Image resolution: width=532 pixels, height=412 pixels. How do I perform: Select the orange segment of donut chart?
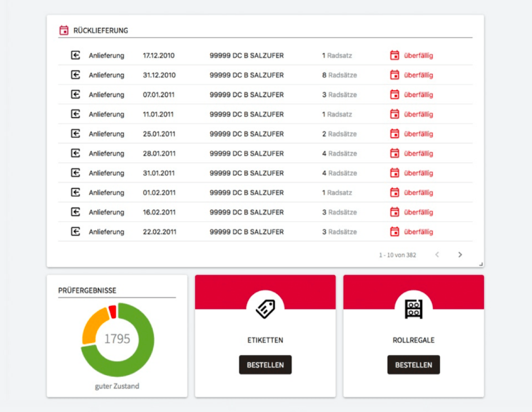click(92, 325)
